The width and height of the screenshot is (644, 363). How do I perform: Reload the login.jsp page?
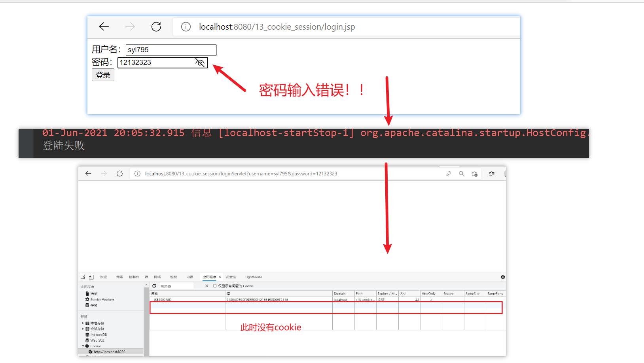156,26
